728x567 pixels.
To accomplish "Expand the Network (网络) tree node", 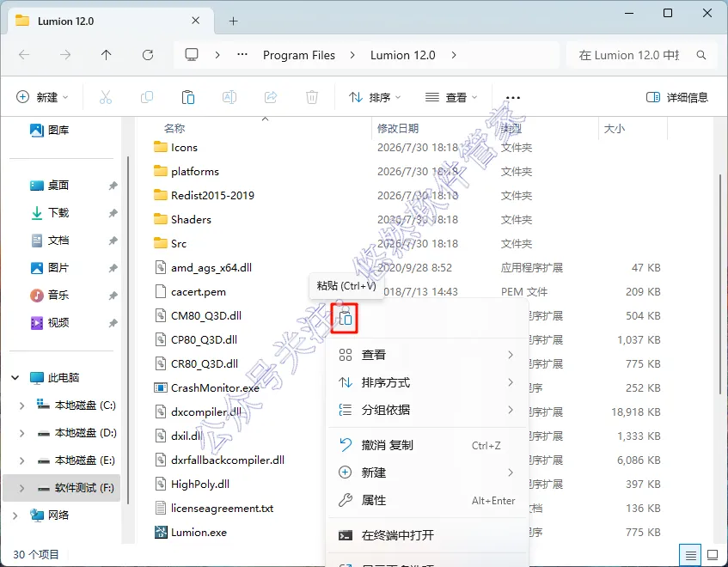I will coord(15,515).
